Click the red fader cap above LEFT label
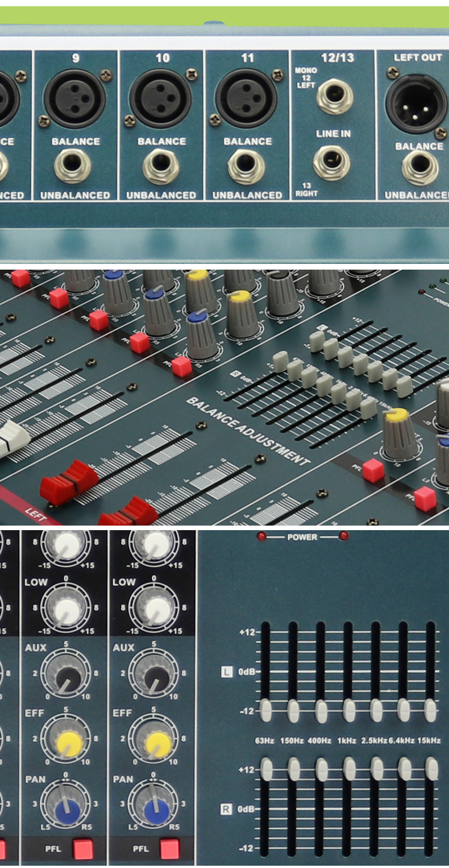Screen dimensions: 449x868 click(x=68, y=481)
